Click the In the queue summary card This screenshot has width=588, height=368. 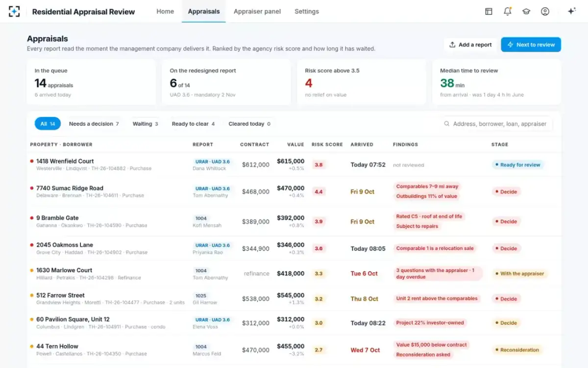point(91,82)
